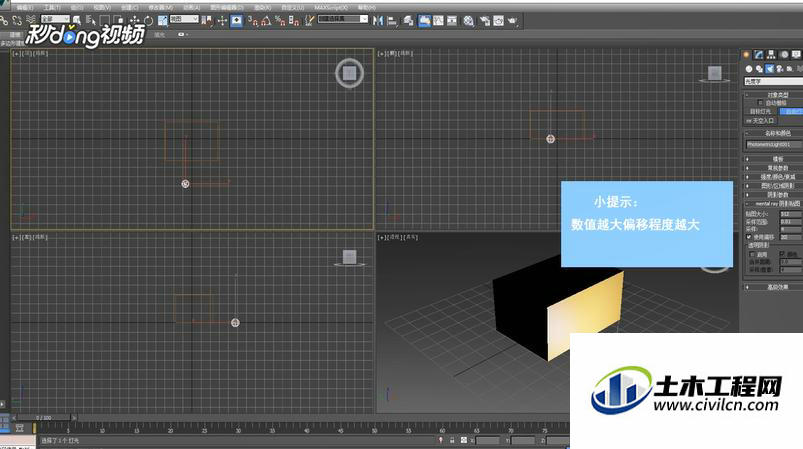Collapse the 对象类型 rollout
The width and height of the screenshot is (803, 449).
click(773, 95)
